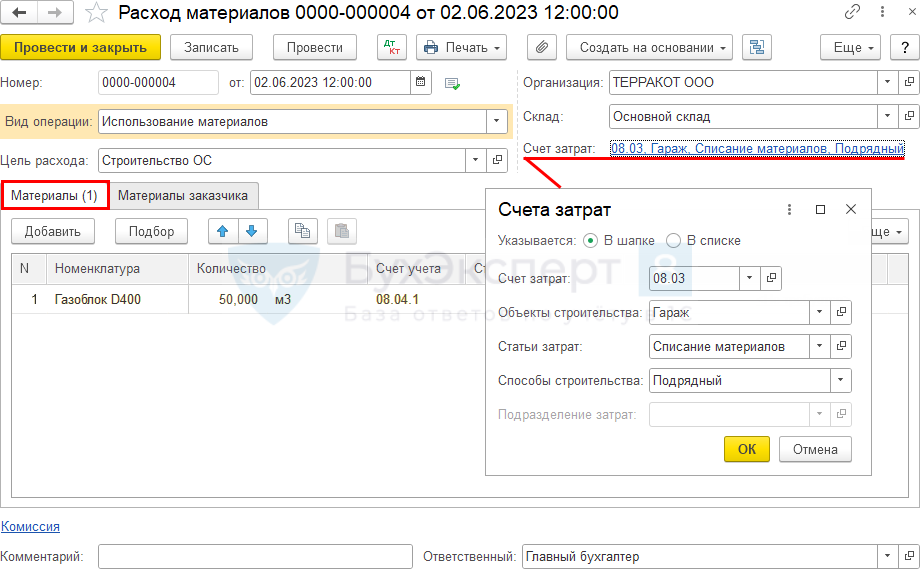Move row down with the down arrow
The height and width of the screenshot is (569, 920).
[x=252, y=231]
